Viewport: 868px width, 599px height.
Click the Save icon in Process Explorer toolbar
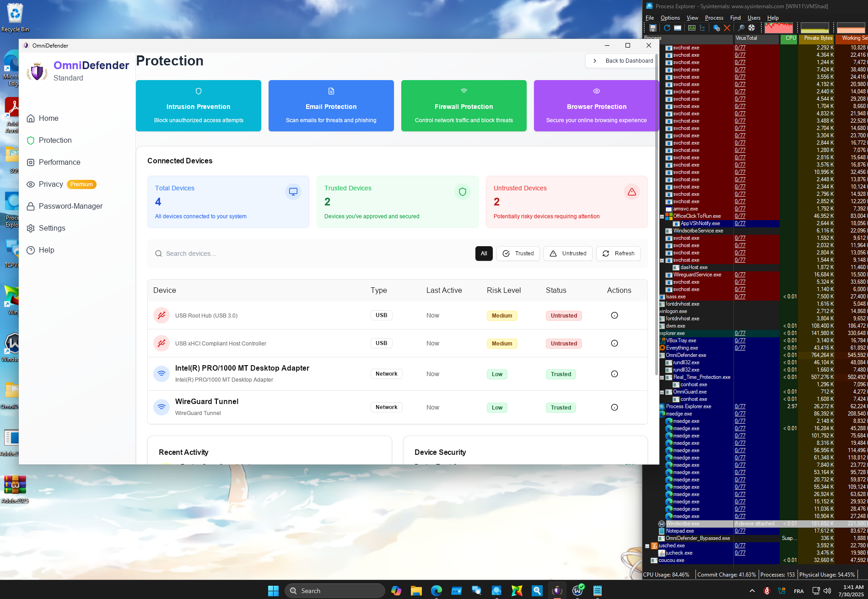point(653,28)
